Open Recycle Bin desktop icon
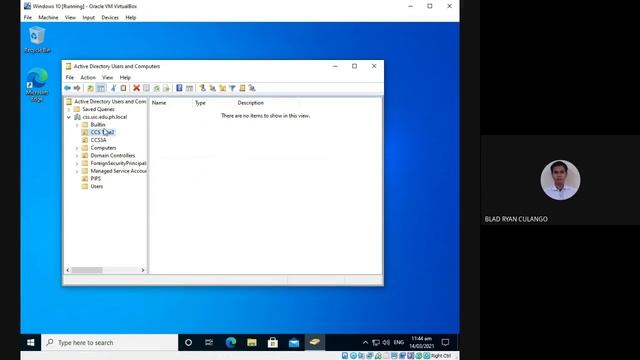This screenshot has height=360, width=640. (x=37, y=40)
